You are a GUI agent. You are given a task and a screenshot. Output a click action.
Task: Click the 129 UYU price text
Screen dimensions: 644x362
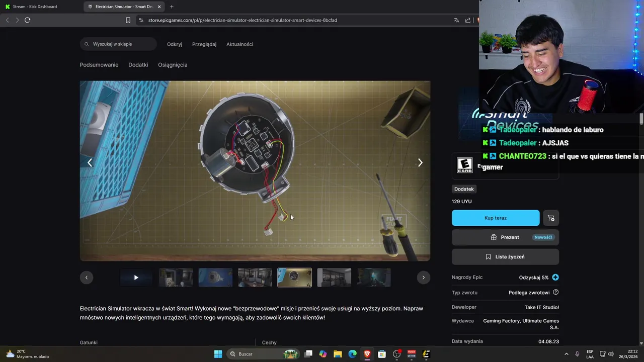click(x=462, y=202)
